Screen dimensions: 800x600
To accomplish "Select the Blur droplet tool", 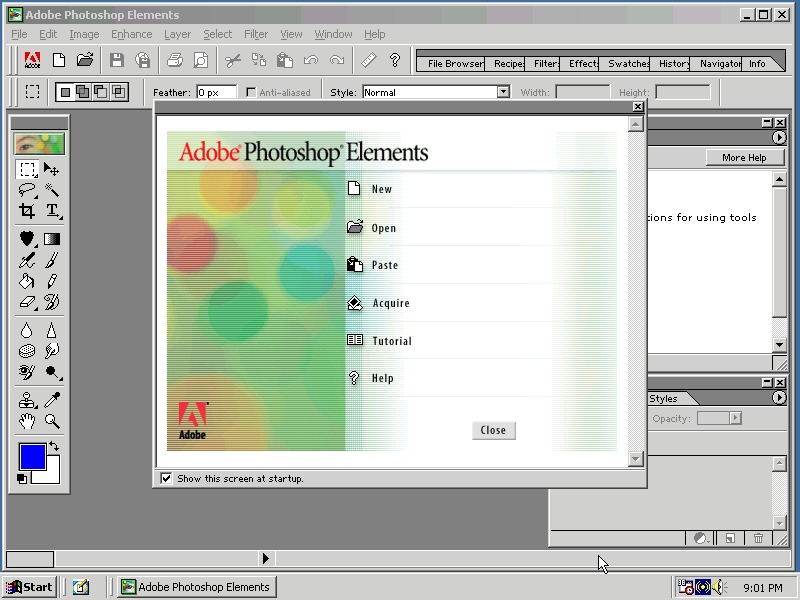I will (27, 330).
